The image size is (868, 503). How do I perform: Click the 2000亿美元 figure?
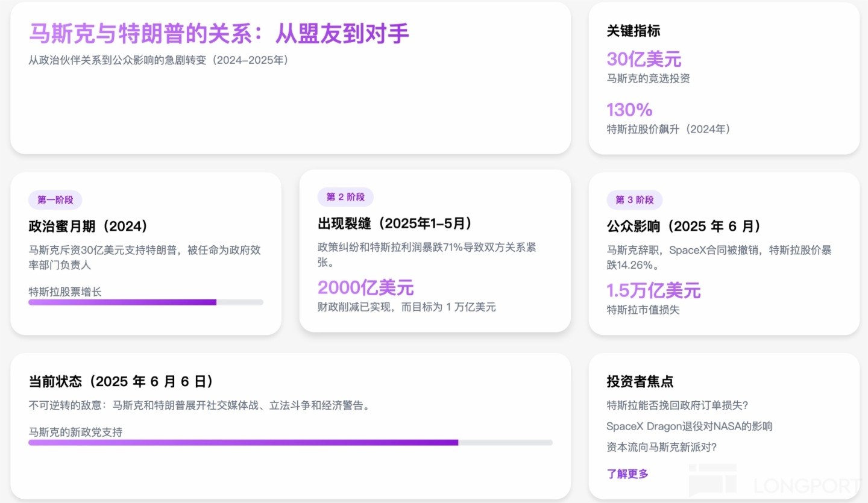point(365,287)
